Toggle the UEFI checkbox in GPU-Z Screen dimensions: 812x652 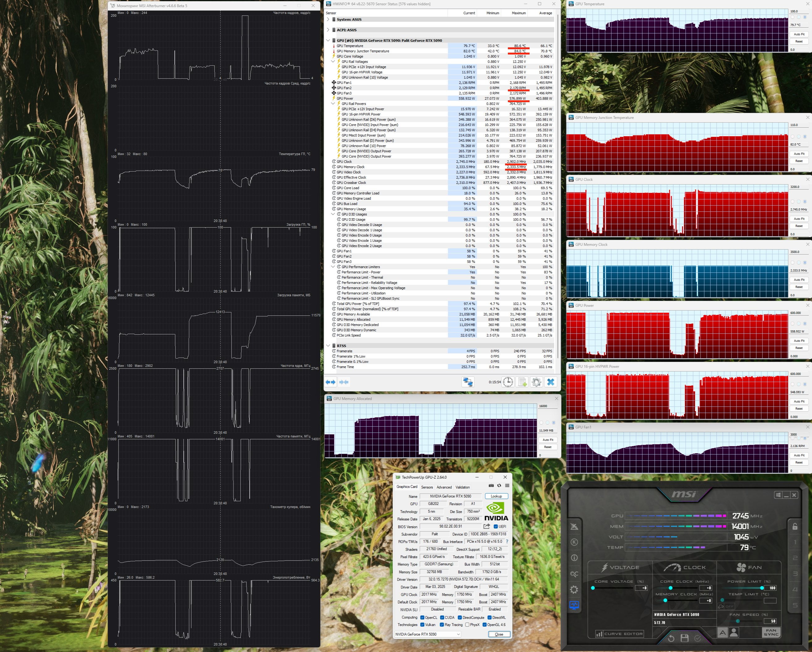pos(495,527)
